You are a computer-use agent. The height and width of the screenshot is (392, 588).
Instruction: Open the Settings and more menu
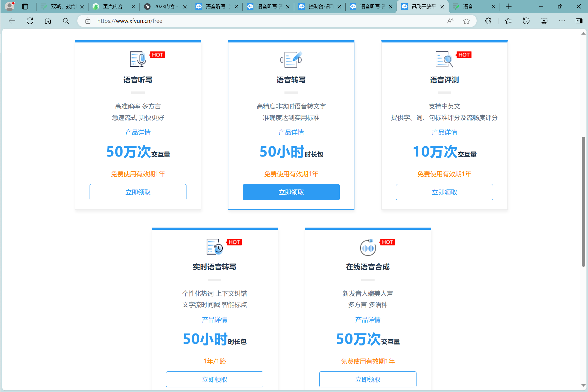(562, 21)
